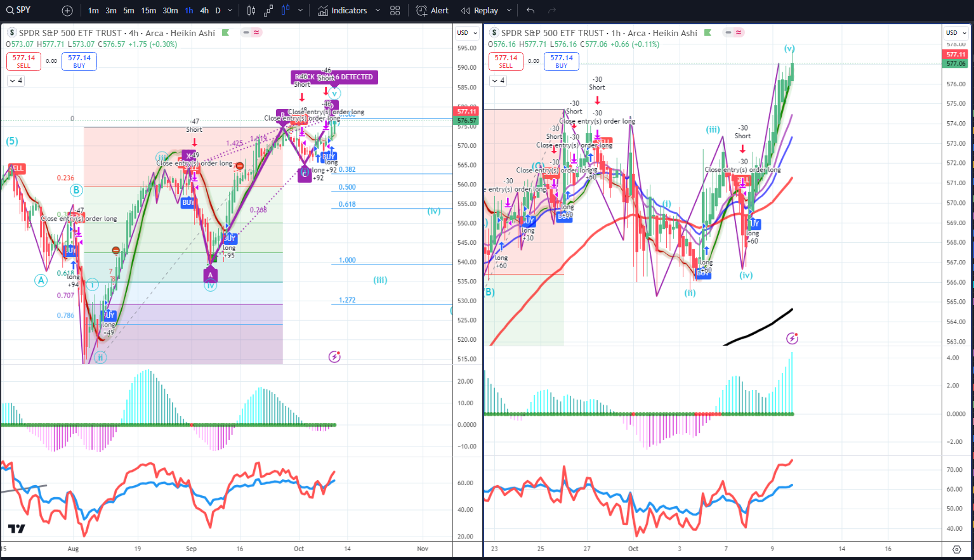The width and height of the screenshot is (974, 560).
Task: Click the 577.14 SELL button on 4h chart
Action: [23, 61]
